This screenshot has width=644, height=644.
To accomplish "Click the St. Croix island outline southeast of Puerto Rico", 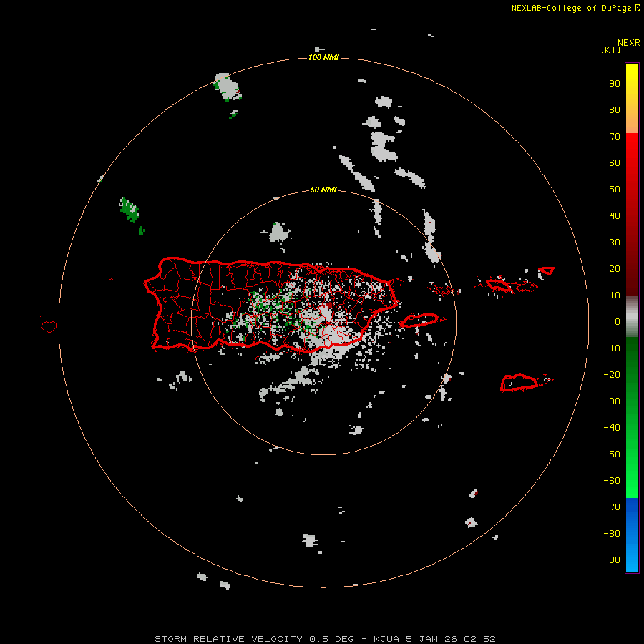I will point(519,383).
